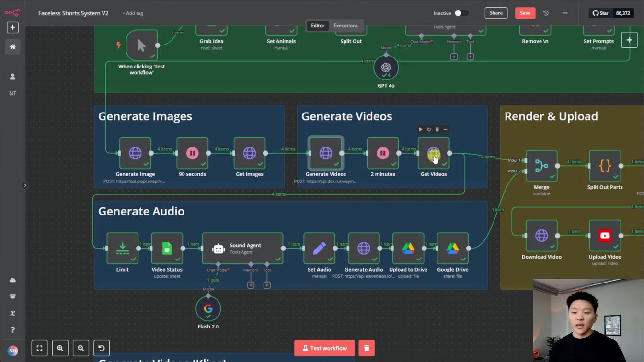The width and height of the screenshot is (644, 362).
Task: Open the Merge node
Action: click(x=541, y=166)
